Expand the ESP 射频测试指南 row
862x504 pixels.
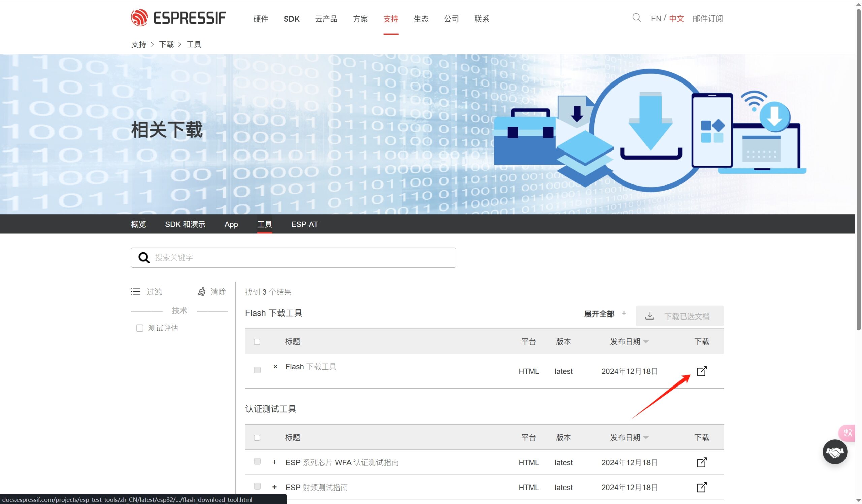coord(274,487)
